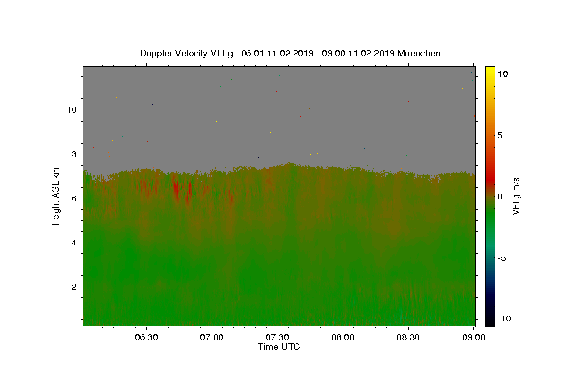Click the gray no-data region above 10 km

[279, 88]
